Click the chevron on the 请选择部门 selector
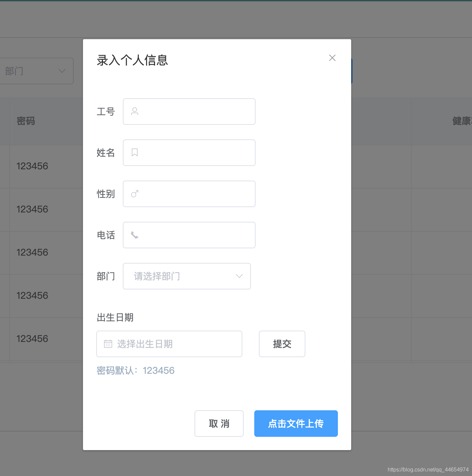 tap(239, 276)
